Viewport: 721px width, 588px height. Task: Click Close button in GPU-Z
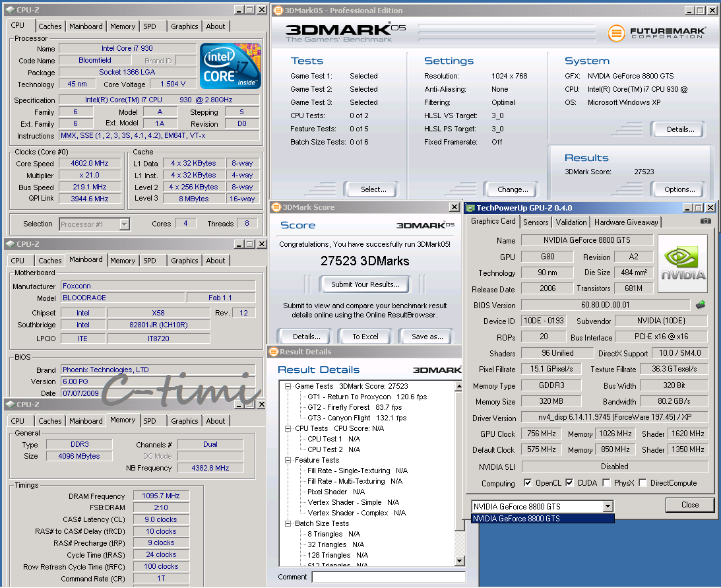[x=689, y=505]
